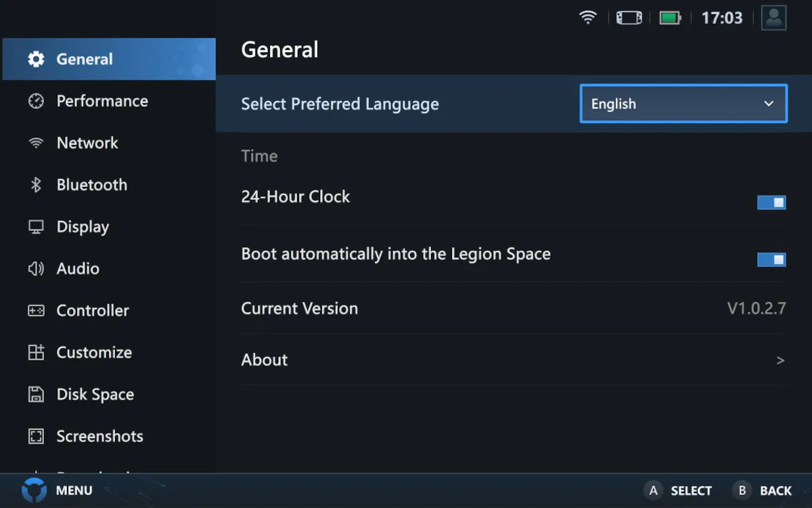Click the B BACK prompt

click(762, 491)
